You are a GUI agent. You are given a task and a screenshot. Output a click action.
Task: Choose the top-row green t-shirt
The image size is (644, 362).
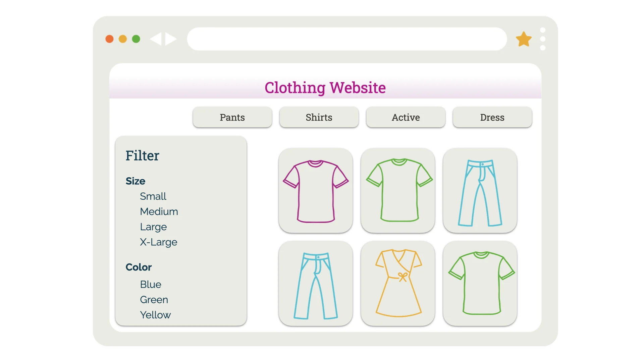tap(398, 190)
